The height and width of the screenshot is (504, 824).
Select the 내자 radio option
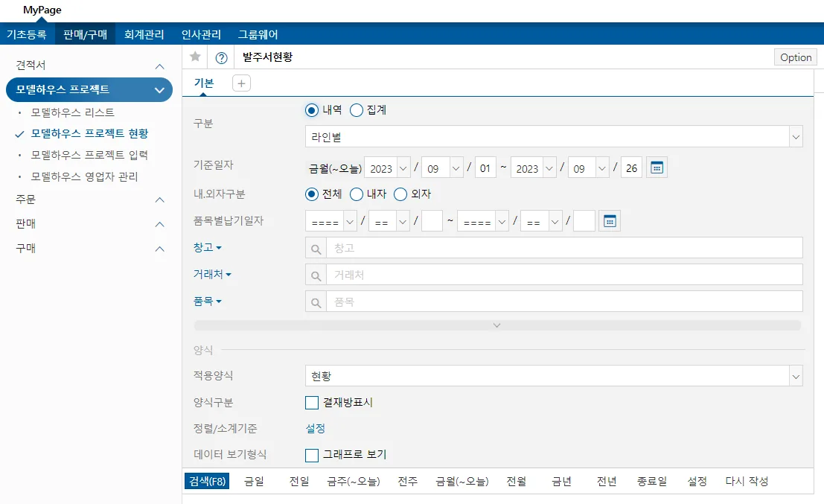pyautogui.click(x=357, y=194)
